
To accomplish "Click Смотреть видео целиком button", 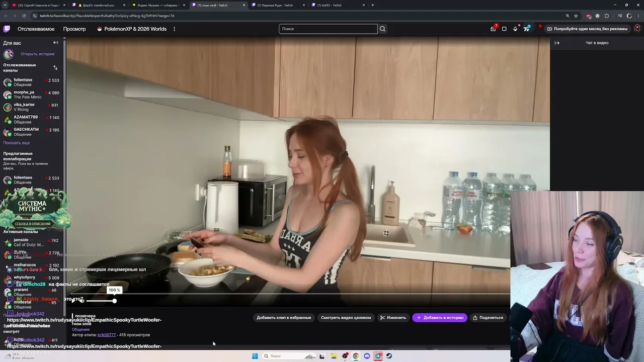I will point(346,318).
